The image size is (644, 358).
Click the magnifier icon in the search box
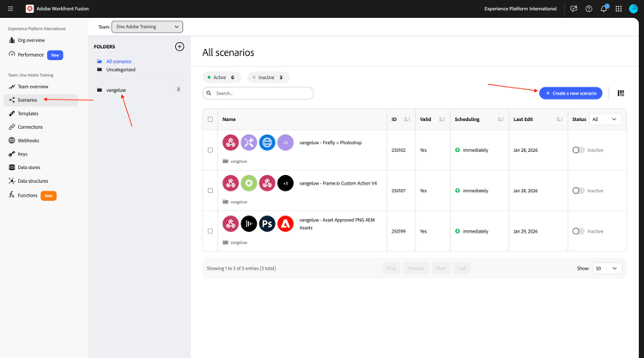209,94
